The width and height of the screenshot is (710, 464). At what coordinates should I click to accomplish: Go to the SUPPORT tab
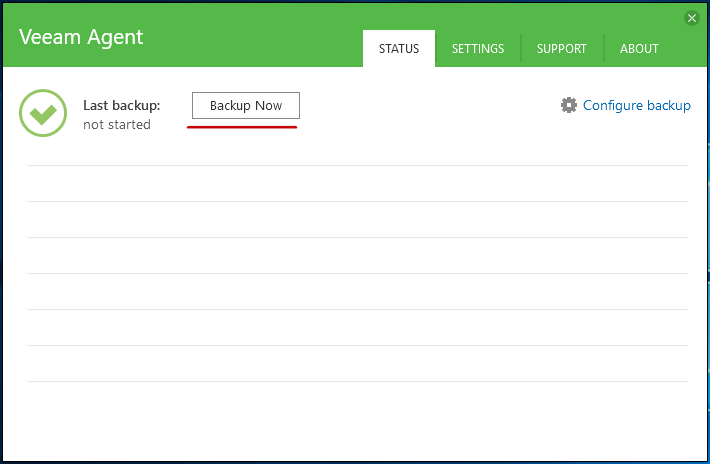click(x=561, y=48)
